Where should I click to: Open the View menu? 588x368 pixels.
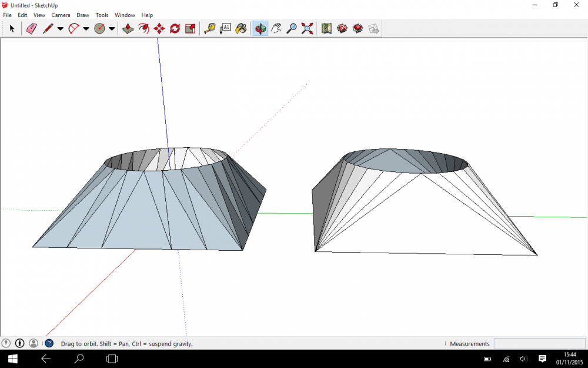39,15
